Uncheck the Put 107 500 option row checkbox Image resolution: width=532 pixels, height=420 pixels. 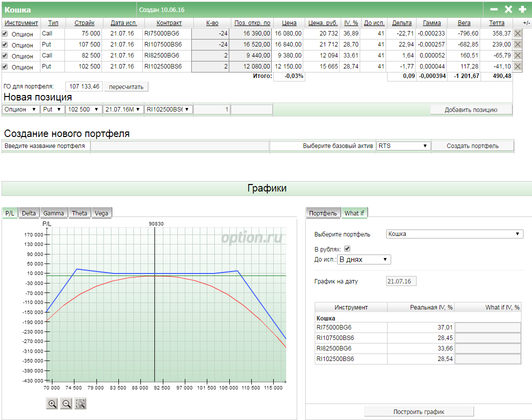click(5, 44)
